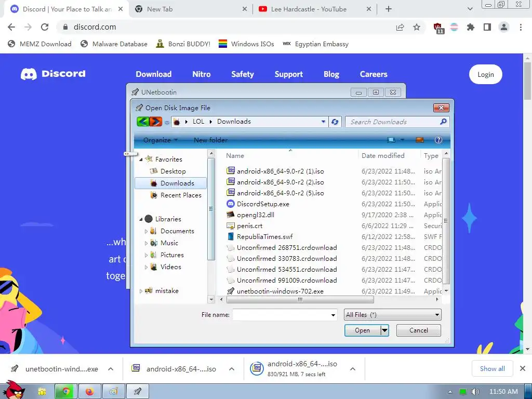532x399 pixels.
Task: Open Discord's Safety nav item
Action: tap(243, 74)
